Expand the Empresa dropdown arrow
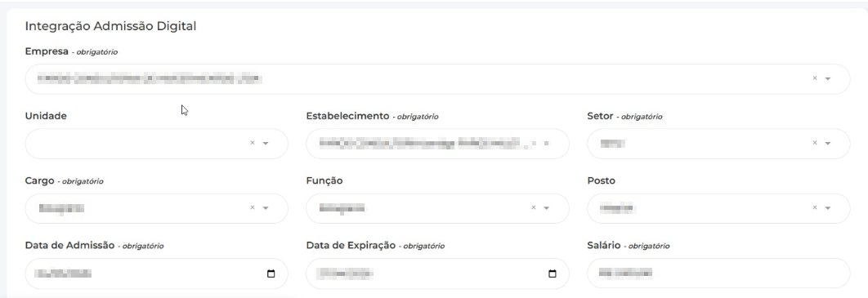This screenshot has width=868, height=298. tap(828, 79)
